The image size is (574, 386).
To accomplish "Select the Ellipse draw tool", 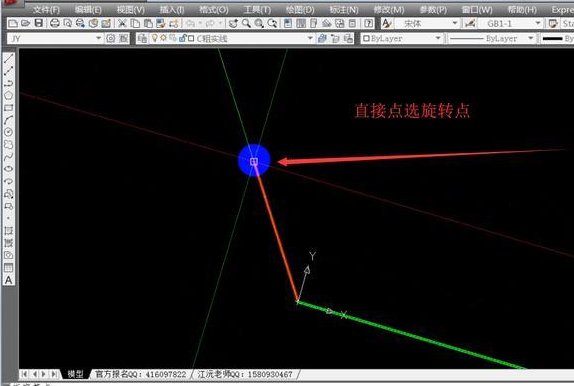I will (x=8, y=169).
